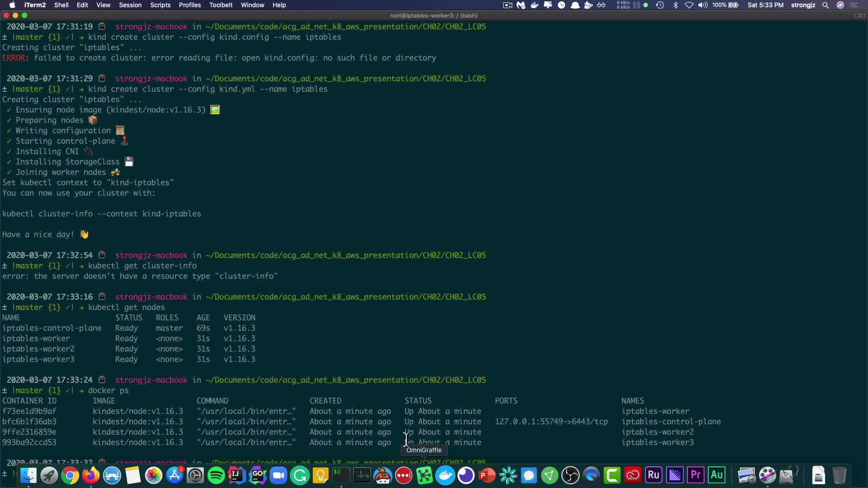Image resolution: width=868 pixels, height=488 pixels.
Task: Open Camtasia from the dock
Action: tap(612, 475)
